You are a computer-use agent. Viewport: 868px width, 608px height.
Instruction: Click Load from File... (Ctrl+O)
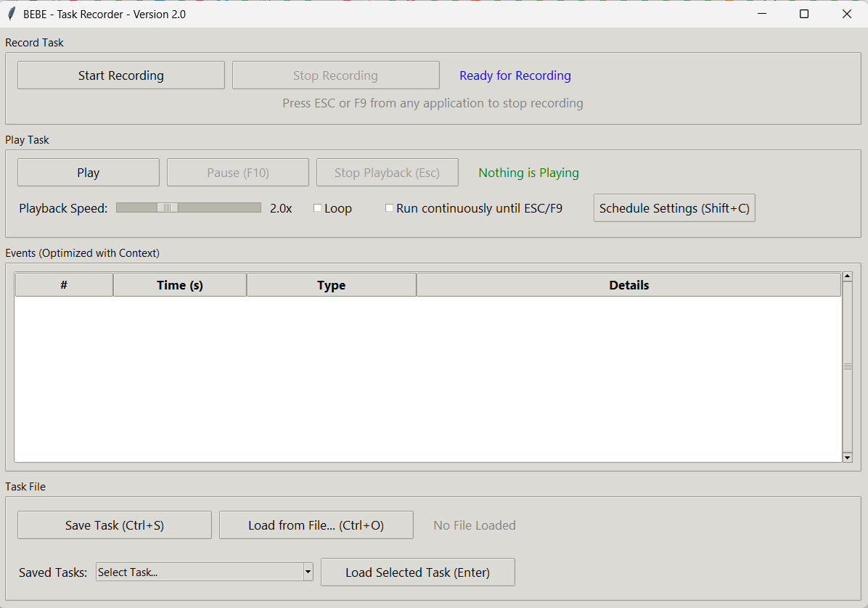(x=316, y=525)
